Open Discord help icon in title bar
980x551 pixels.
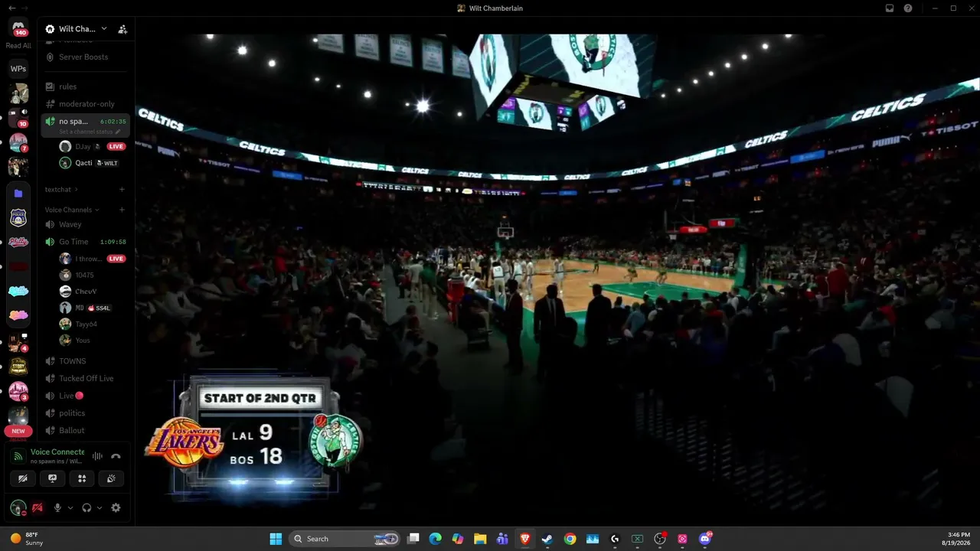[908, 8]
